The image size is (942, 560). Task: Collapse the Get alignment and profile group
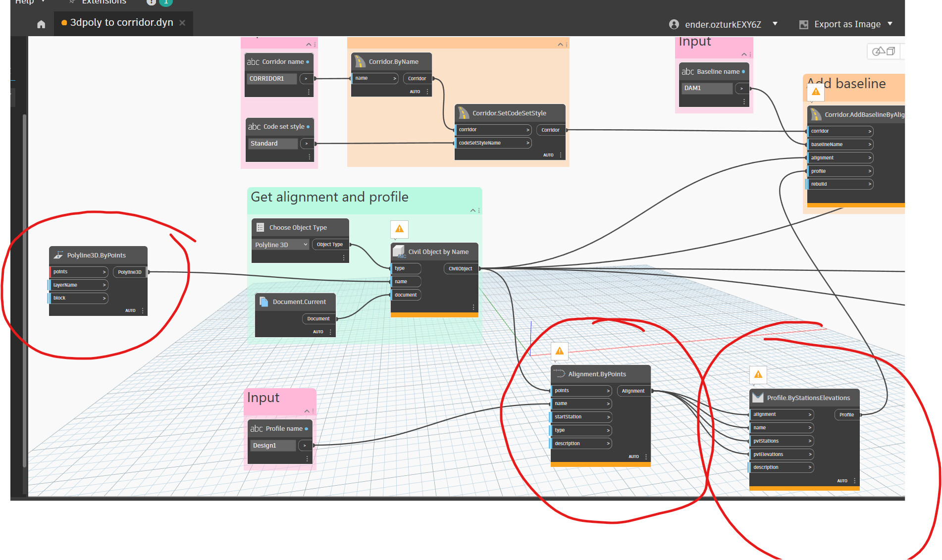pos(472,210)
